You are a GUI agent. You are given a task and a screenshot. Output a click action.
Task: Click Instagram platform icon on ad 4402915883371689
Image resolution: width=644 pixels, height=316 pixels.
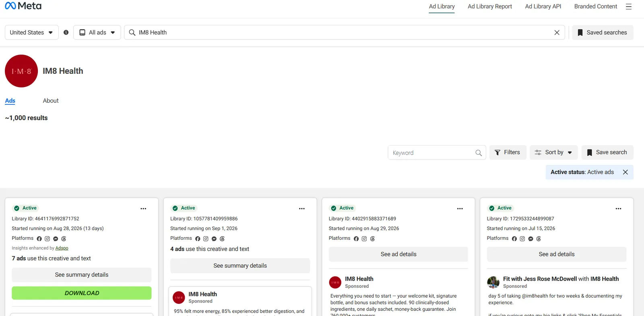[364, 239]
